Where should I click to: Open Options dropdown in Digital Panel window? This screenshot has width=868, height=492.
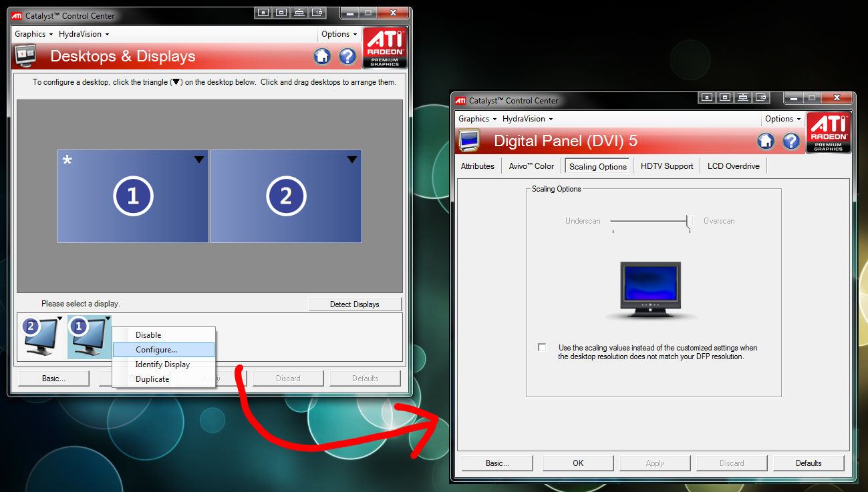[782, 119]
